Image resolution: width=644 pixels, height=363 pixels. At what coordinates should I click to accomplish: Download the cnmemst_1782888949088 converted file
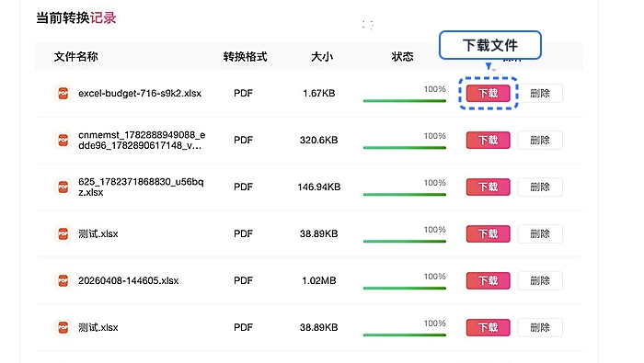tap(488, 140)
